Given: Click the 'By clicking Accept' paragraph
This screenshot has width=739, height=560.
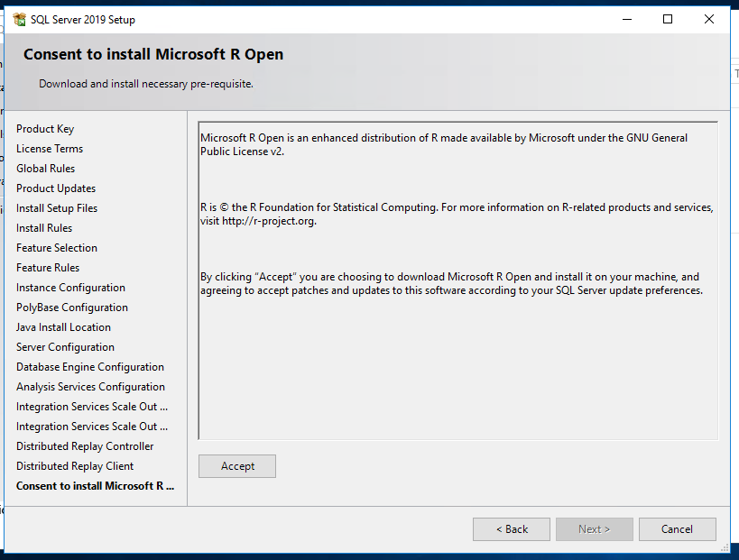Looking at the screenshot, I should coord(451,283).
